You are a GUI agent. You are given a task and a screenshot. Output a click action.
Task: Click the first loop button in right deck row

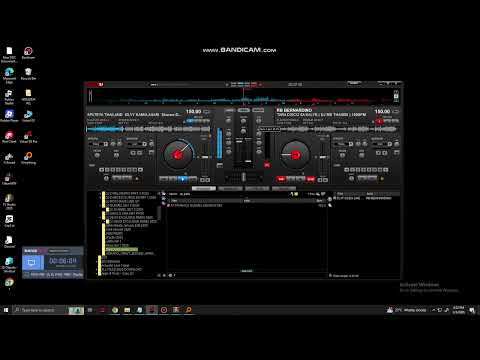coord(347,170)
